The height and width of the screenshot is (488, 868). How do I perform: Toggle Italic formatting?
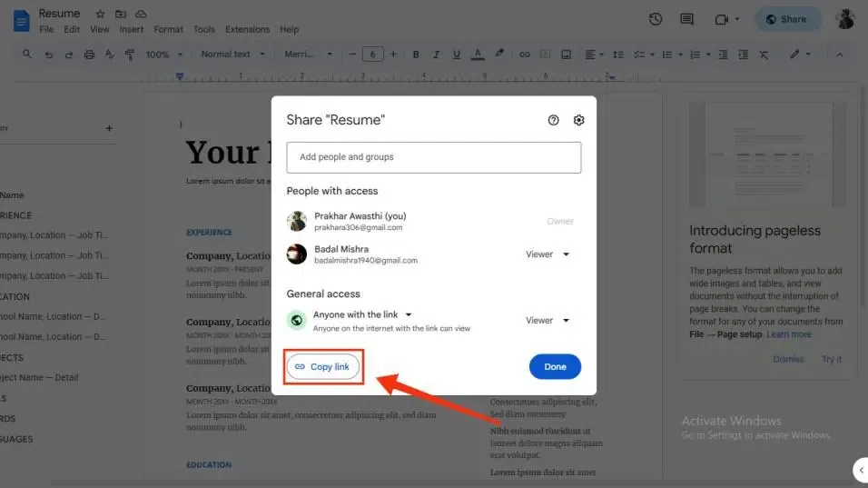click(436, 55)
